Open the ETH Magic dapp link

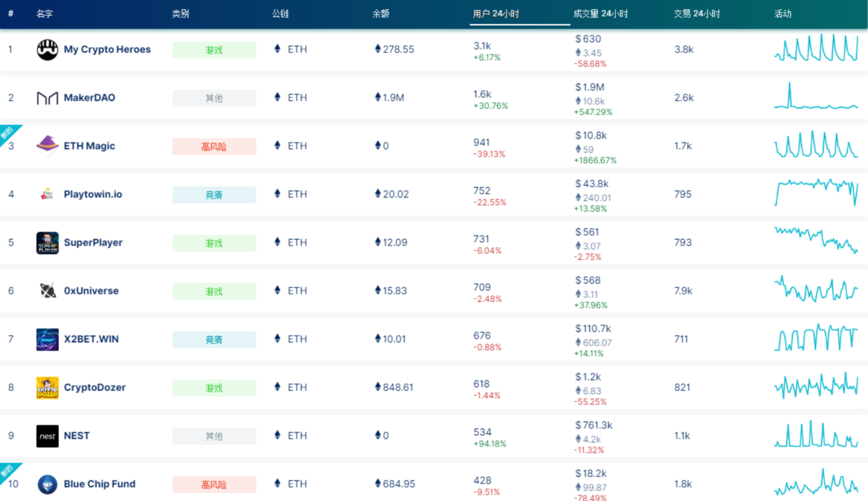[90, 146]
